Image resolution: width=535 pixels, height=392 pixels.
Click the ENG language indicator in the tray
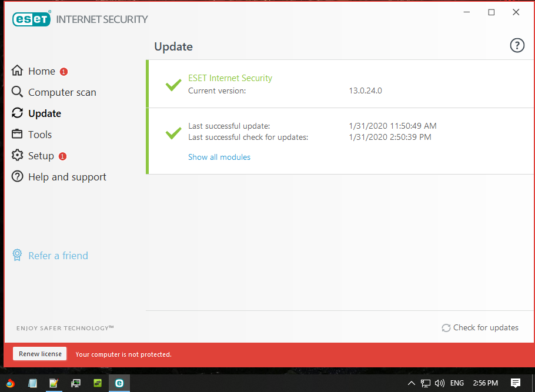coord(457,383)
